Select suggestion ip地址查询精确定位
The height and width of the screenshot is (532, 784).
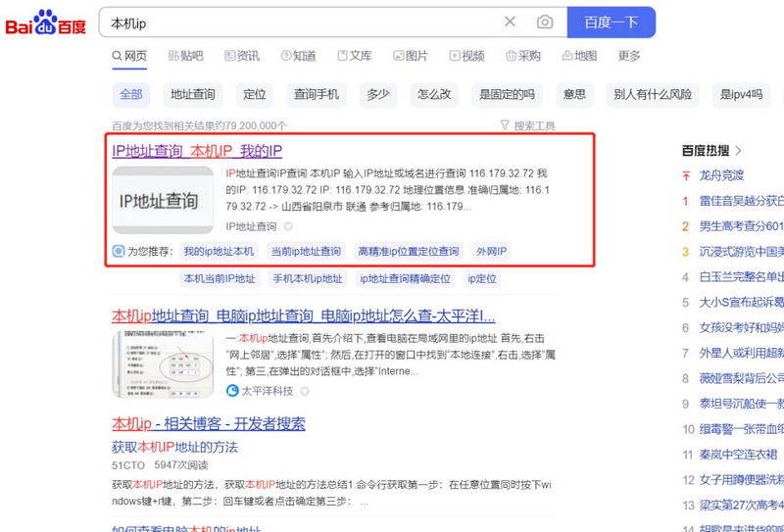[x=405, y=278]
